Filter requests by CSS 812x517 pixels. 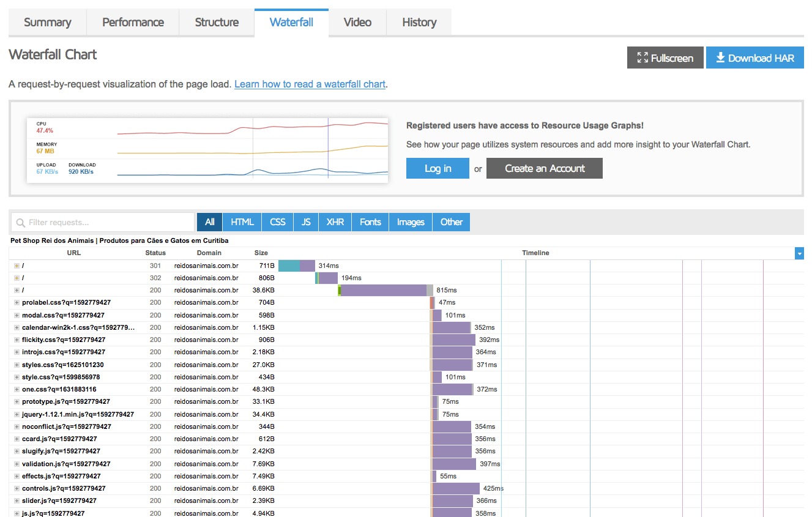point(278,222)
